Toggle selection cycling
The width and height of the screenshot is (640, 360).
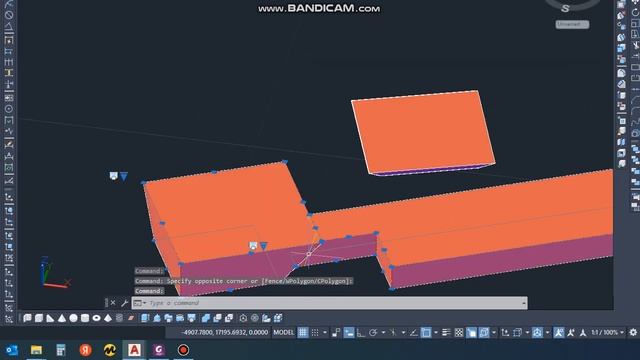pos(471,333)
